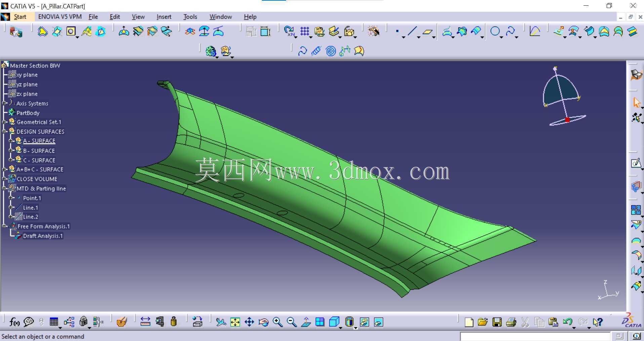
Task: Open the Design Table tool
Action: click(x=54, y=322)
